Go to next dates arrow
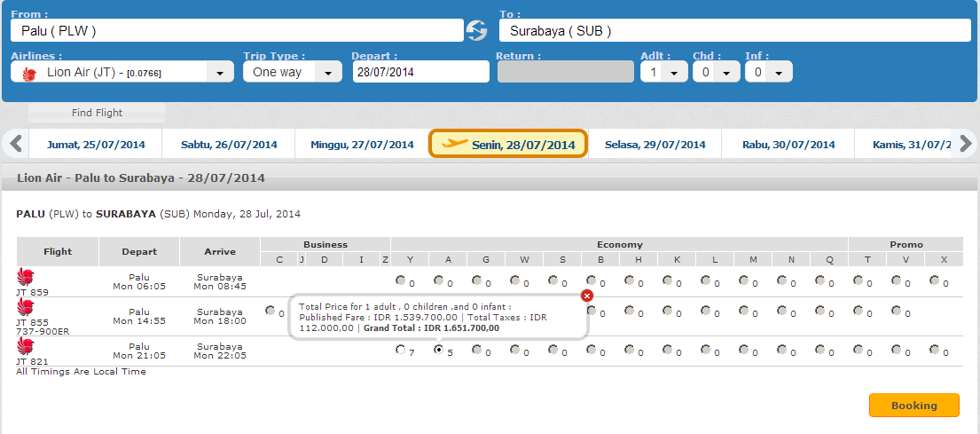The image size is (980, 434). [x=966, y=144]
